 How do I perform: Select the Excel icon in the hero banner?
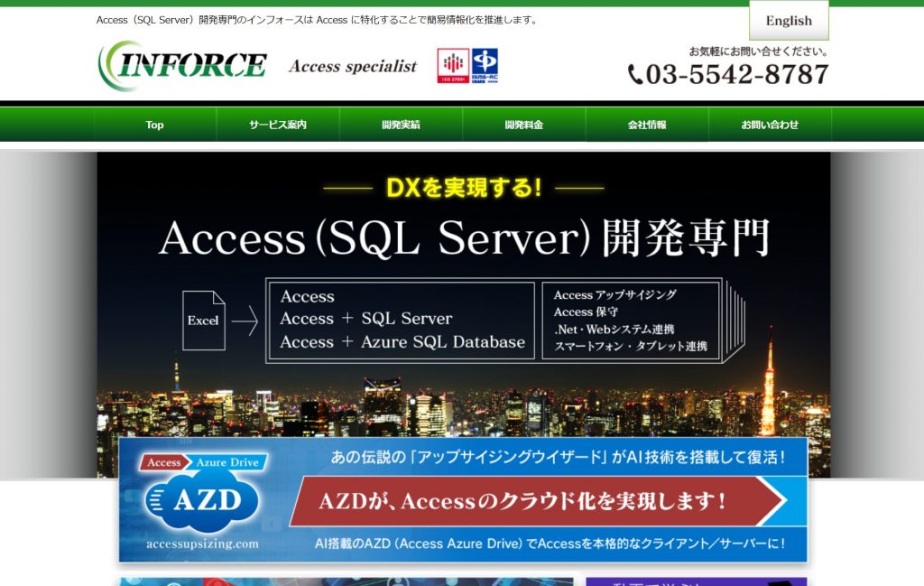coord(203,321)
